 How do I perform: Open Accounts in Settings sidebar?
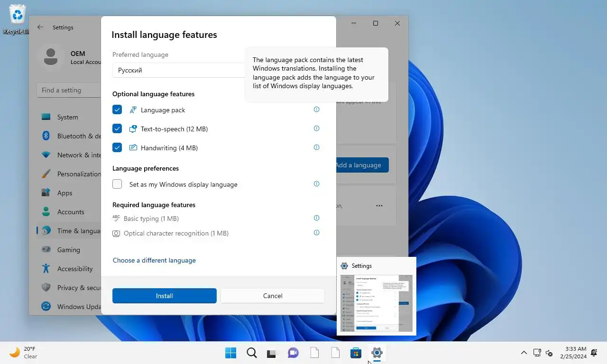coord(69,212)
